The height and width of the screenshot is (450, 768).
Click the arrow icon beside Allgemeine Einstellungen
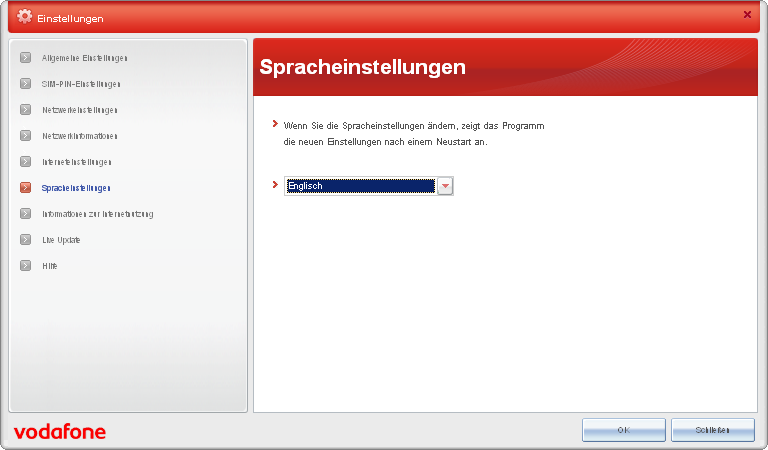click(x=25, y=58)
